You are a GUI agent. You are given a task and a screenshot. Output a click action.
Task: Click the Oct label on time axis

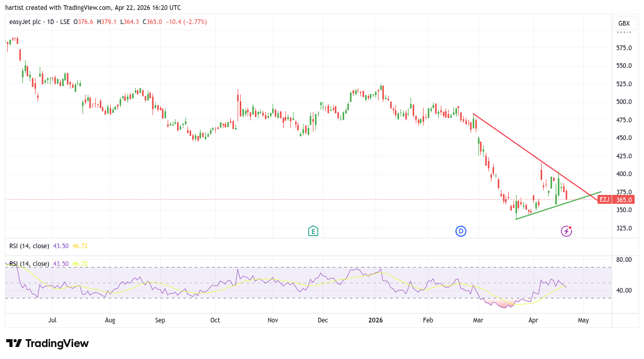point(215,320)
